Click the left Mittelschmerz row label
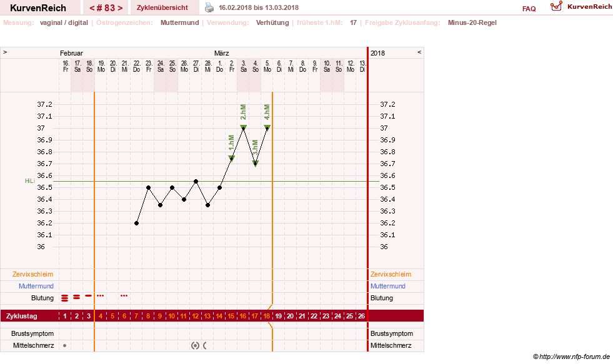Image resolution: width=613 pixels, height=364 pixels. (33, 345)
